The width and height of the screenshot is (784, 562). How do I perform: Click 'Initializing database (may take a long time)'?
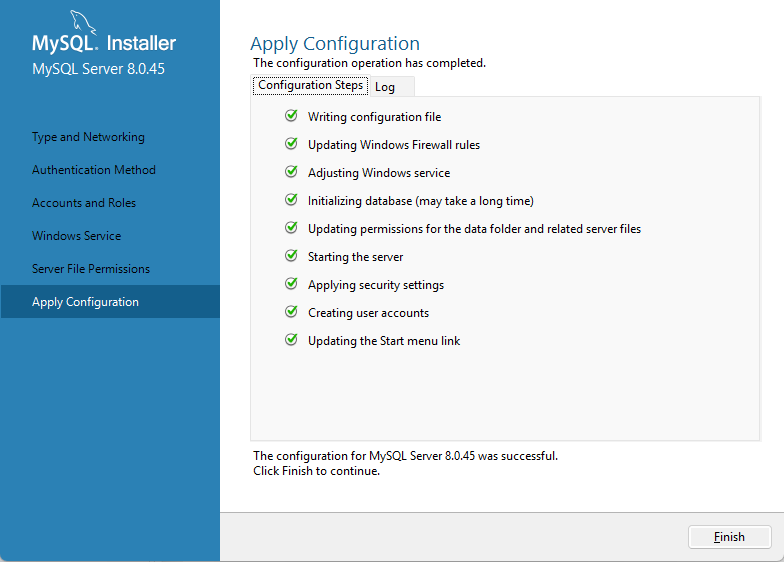click(421, 201)
